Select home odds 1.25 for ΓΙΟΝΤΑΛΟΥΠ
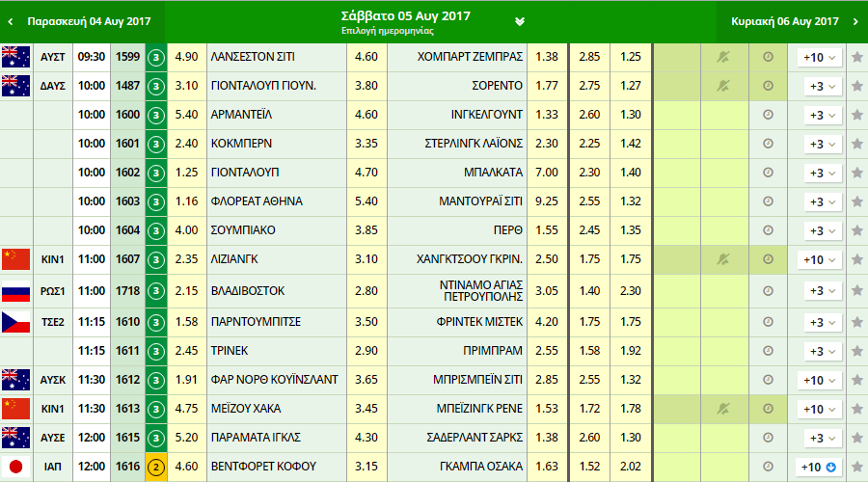Screen dimensions: 868x482 point(188,173)
